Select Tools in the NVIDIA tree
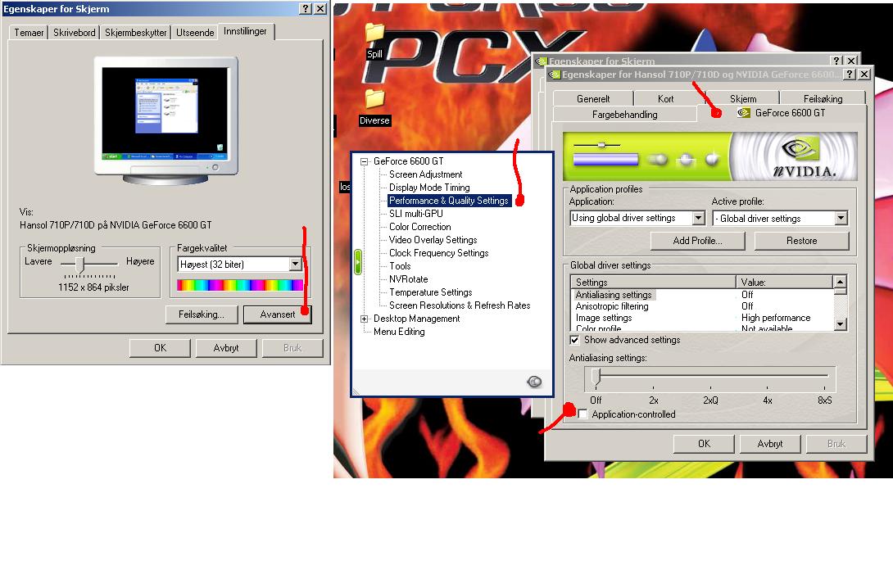This screenshot has height=588, width=893. pos(400,266)
